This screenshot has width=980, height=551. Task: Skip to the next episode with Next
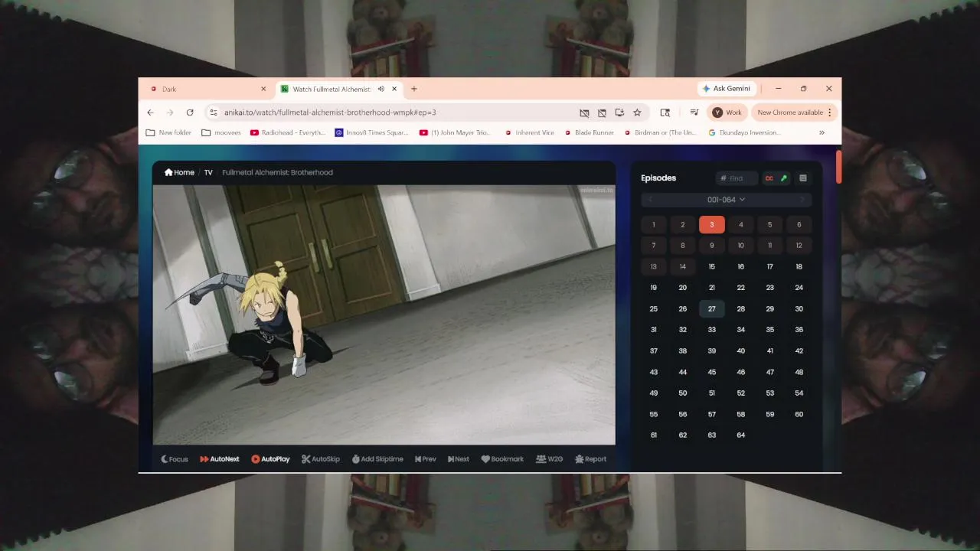click(459, 459)
